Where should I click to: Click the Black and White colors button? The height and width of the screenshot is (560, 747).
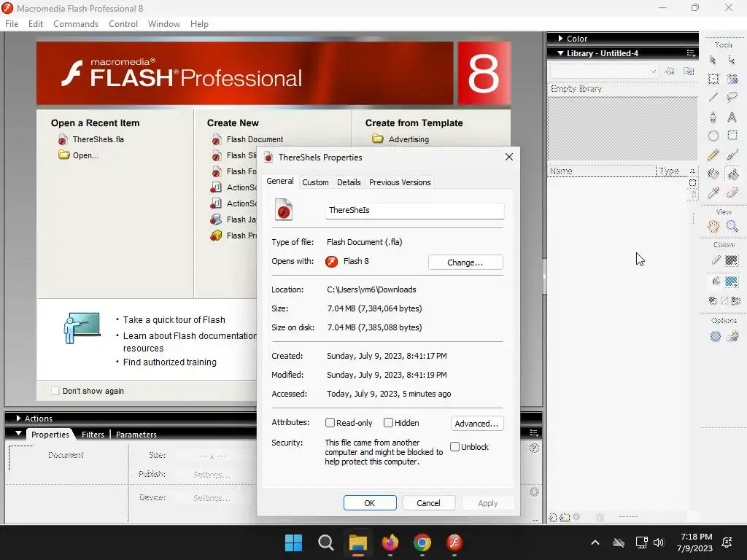[713, 300]
